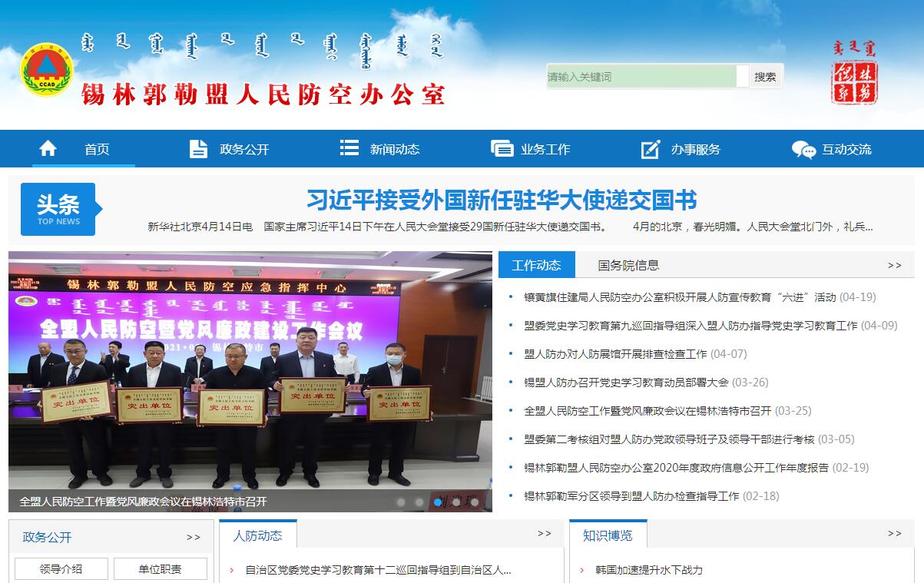This screenshot has width=924, height=583.
Task: Click the keyword search input field
Action: click(x=641, y=76)
